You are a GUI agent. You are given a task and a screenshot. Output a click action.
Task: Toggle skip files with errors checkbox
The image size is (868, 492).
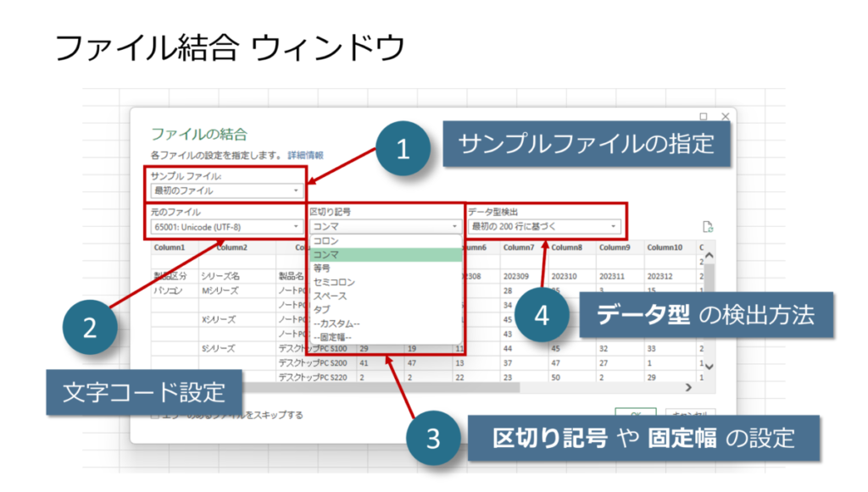155,415
